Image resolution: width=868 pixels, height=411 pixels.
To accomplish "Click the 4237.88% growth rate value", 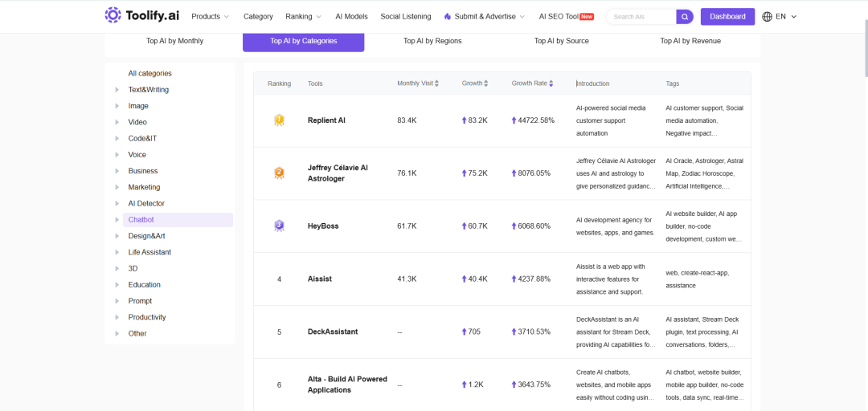I will [534, 279].
